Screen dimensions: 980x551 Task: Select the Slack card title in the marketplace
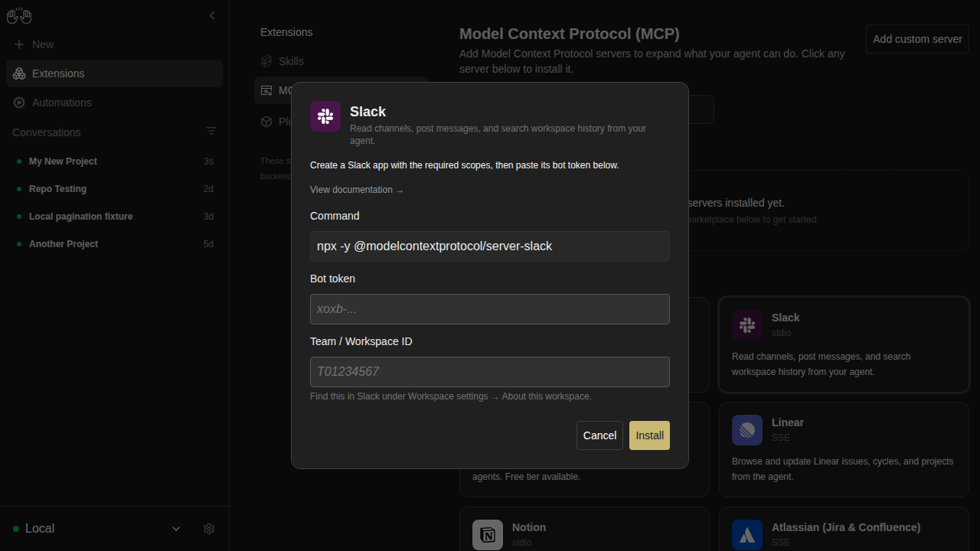pos(786,318)
